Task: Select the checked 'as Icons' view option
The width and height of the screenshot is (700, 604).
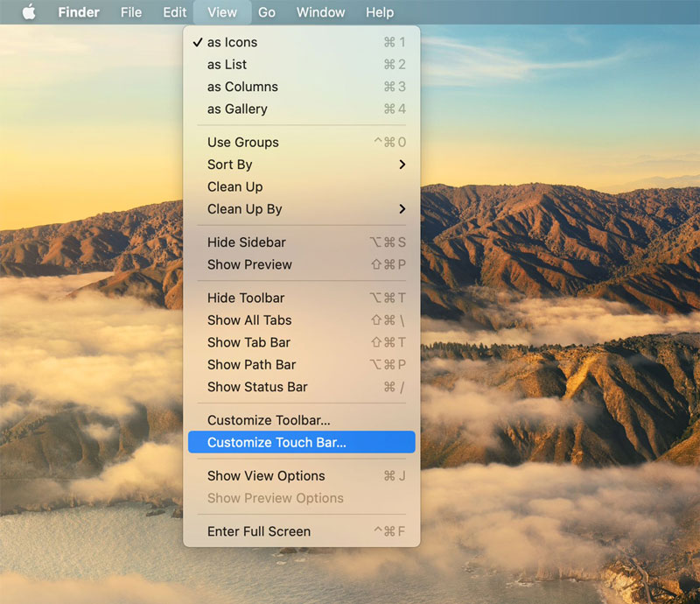Action: 232,42
